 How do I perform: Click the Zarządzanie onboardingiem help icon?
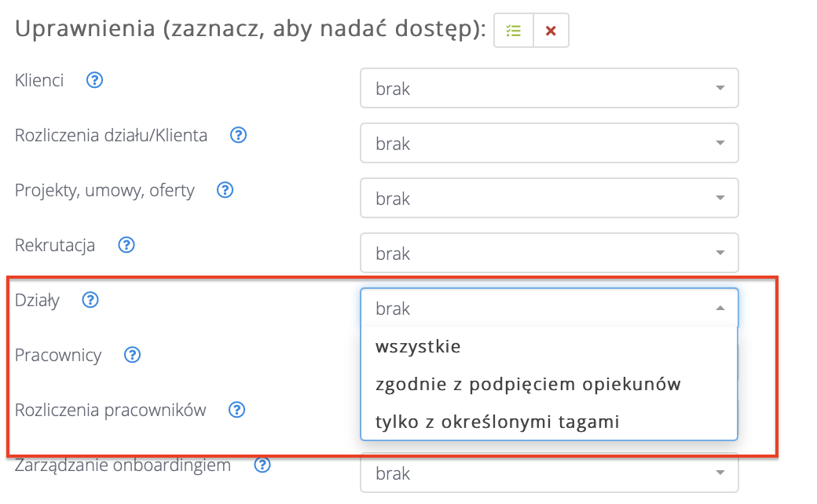pos(263,465)
